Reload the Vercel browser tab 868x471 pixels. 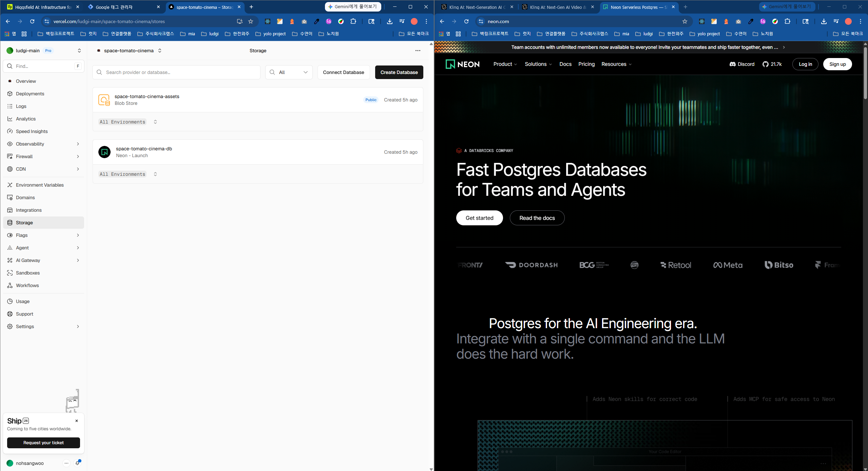pyautogui.click(x=32, y=21)
